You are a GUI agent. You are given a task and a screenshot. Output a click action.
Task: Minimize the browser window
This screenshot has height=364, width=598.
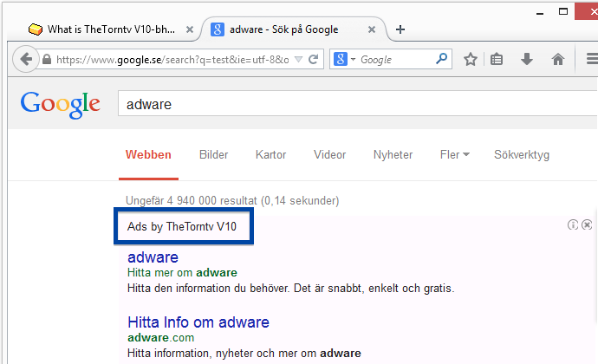(540, 13)
